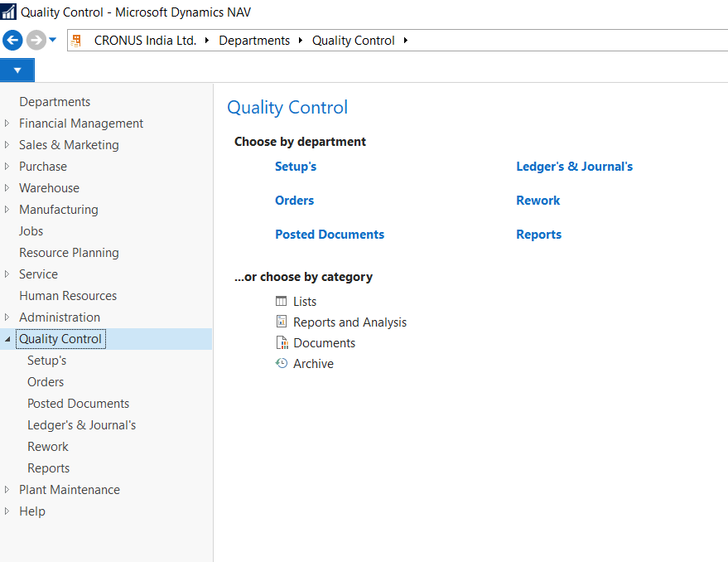Choose the Documents category label
728x562 pixels.
(324, 343)
